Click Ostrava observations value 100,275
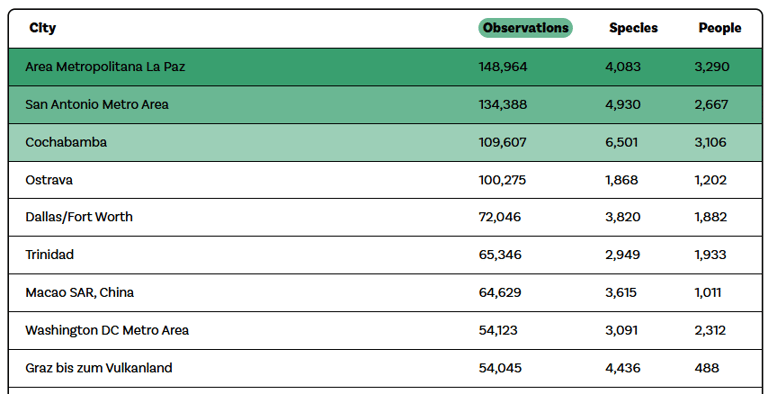The height and width of the screenshot is (394, 768). [x=502, y=180]
